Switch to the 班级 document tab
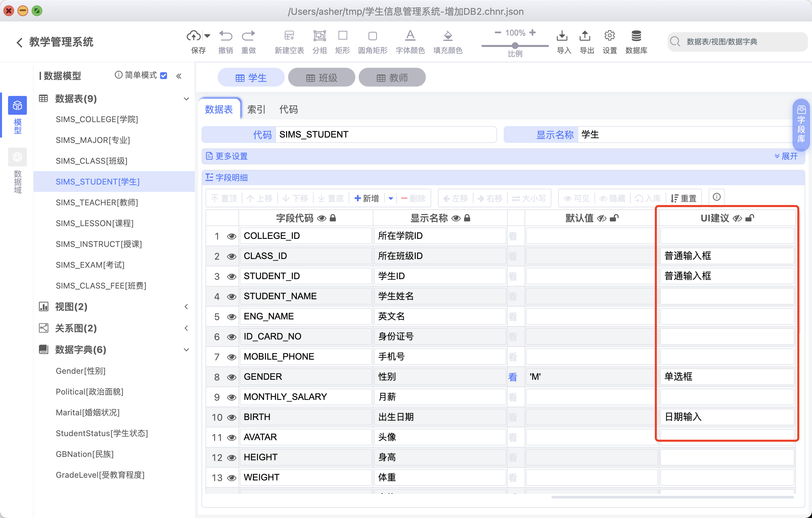Screen dimensions: 812x518 click(321, 77)
